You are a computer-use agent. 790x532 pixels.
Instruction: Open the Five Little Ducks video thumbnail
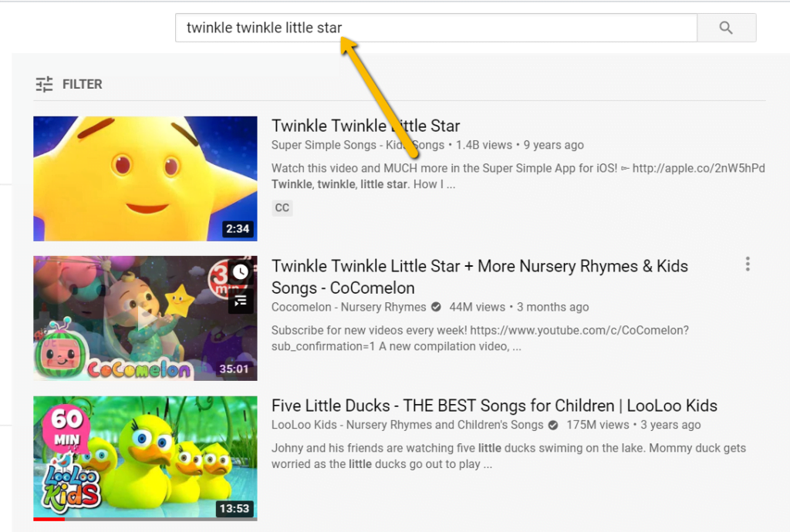(x=145, y=458)
